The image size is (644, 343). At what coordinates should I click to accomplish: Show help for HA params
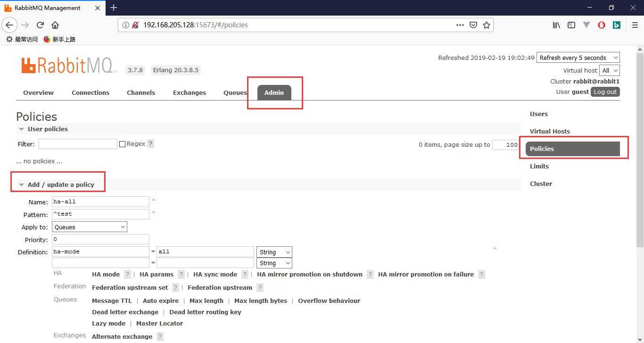pos(181,274)
